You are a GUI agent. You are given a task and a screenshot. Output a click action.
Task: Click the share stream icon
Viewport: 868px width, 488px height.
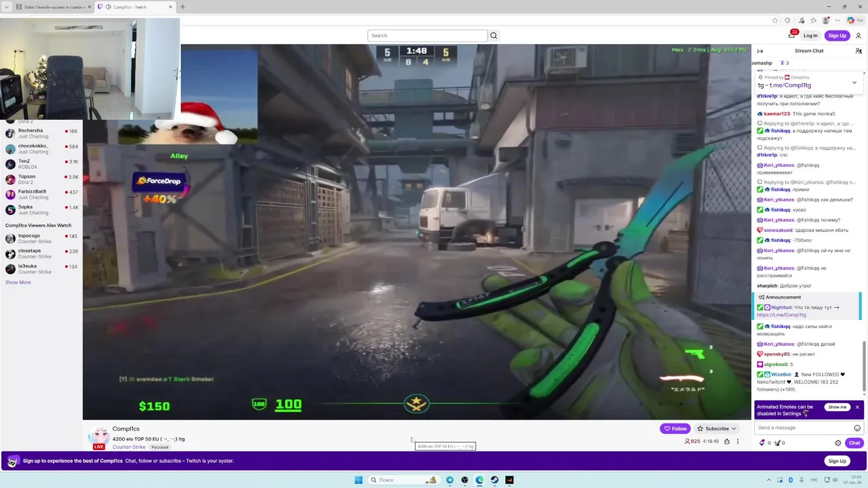click(727, 441)
